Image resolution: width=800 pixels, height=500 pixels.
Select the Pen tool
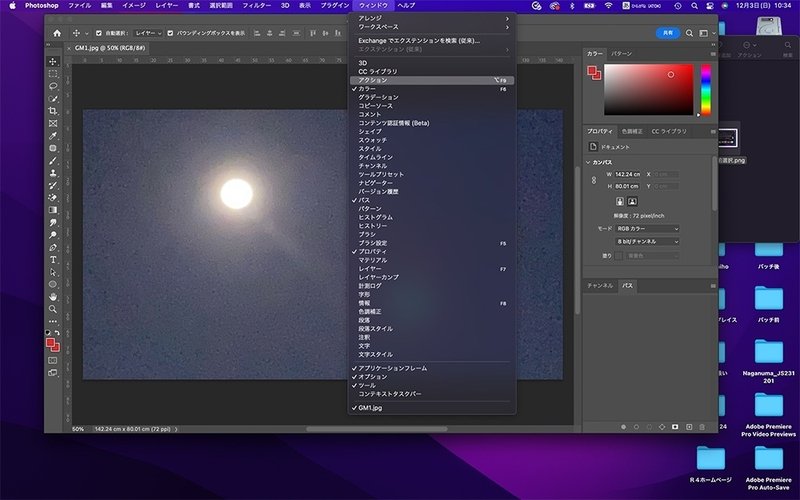53,247
